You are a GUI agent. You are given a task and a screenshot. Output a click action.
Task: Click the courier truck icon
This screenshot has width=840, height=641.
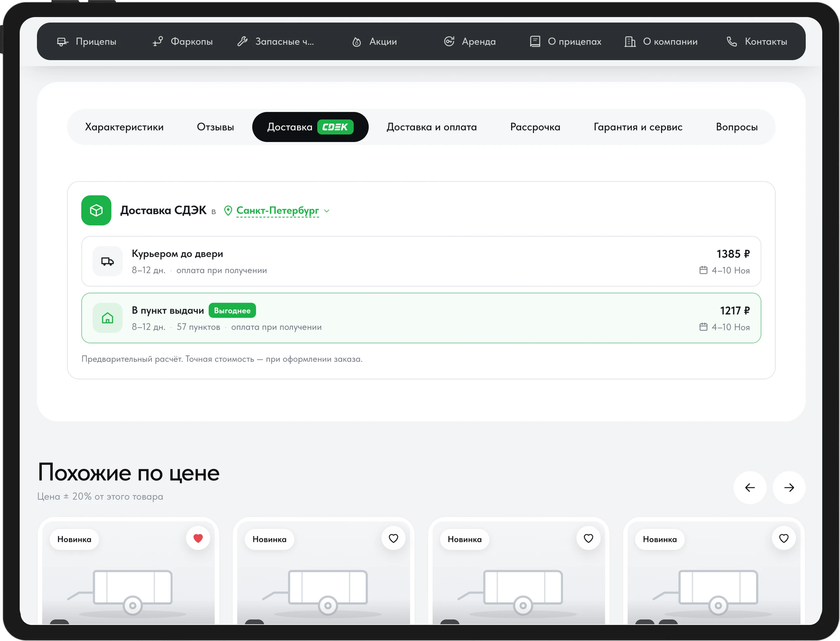tap(108, 261)
